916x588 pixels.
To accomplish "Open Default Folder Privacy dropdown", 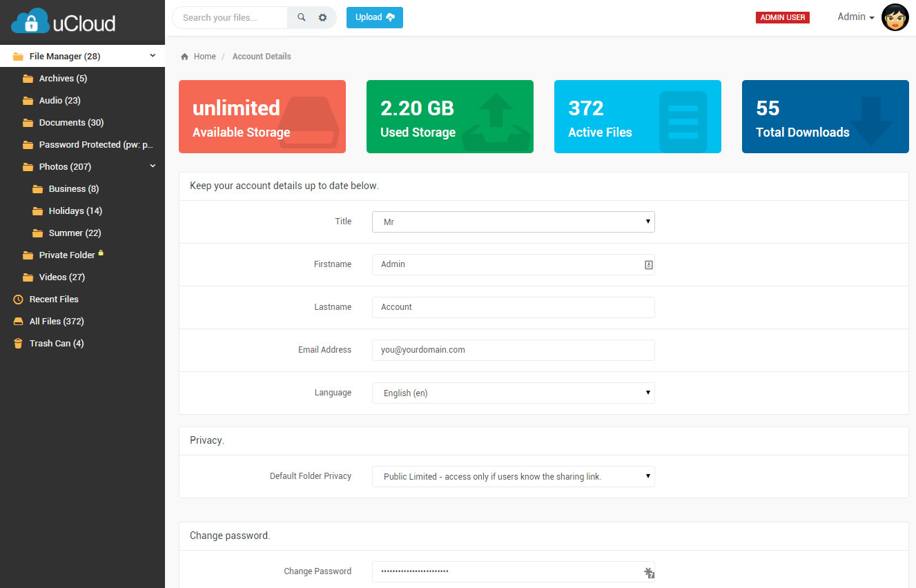I will click(513, 476).
